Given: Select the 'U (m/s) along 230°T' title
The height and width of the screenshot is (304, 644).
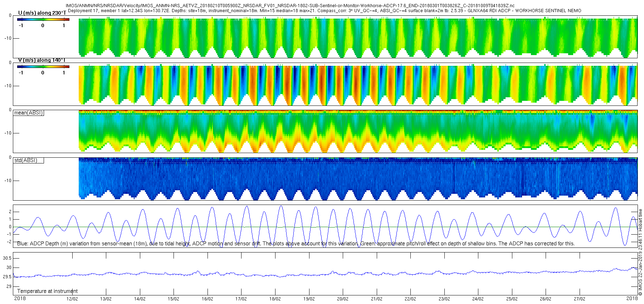Looking at the screenshot, I should click(x=42, y=13).
